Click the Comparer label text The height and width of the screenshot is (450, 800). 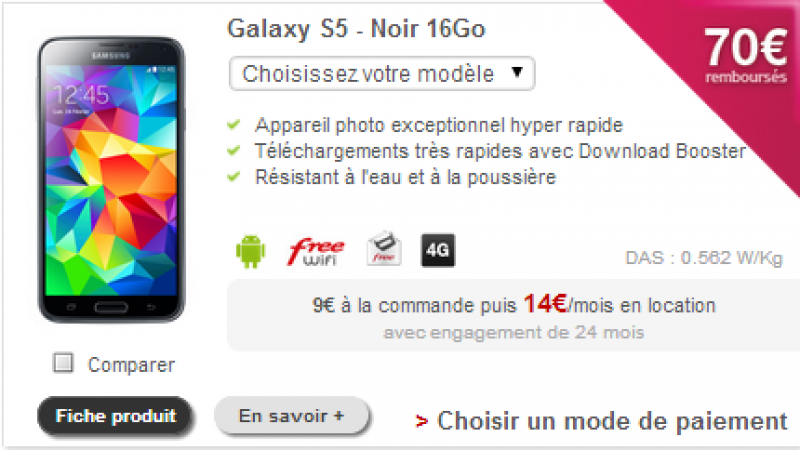pos(132,365)
